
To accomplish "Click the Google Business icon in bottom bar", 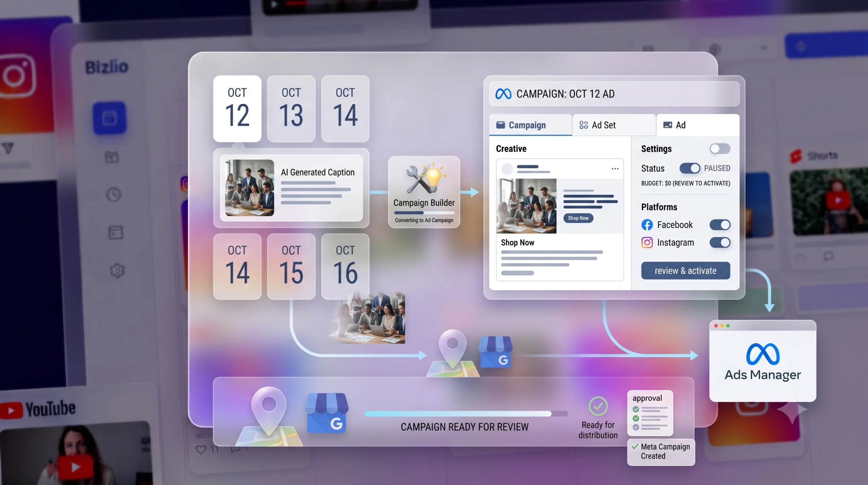I will click(x=327, y=413).
